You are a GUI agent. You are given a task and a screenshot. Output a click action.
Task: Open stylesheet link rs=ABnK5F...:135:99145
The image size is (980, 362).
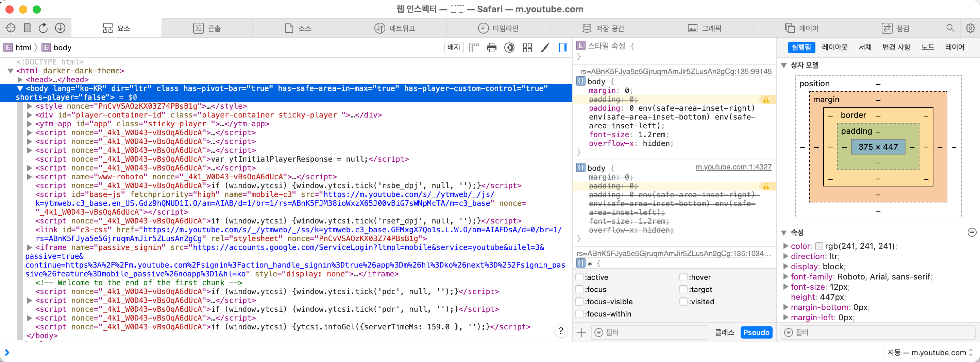676,71
